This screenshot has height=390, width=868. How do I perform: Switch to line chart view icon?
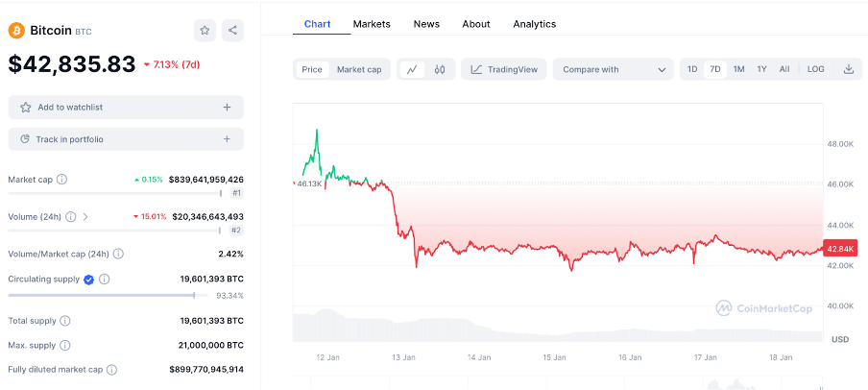(x=412, y=69)
